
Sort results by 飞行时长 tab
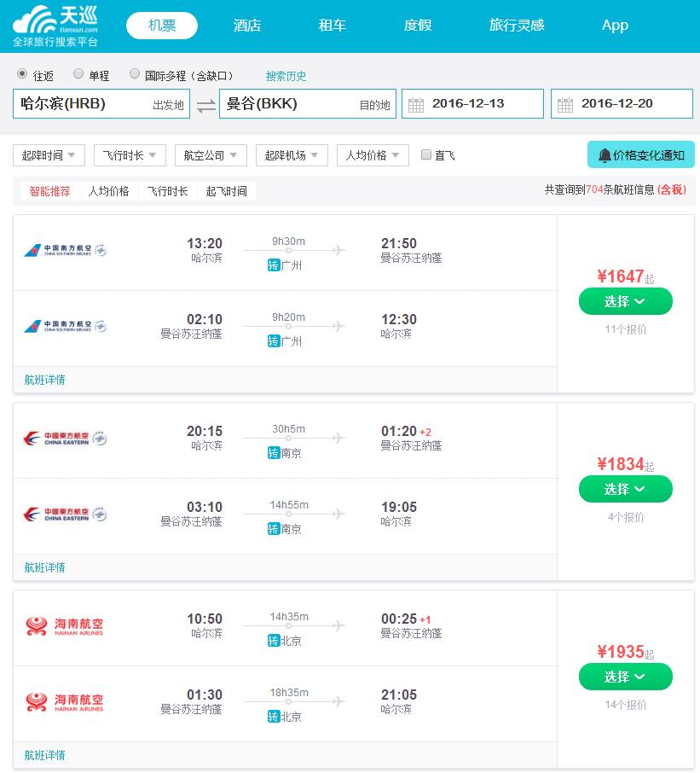coord(167,191)
